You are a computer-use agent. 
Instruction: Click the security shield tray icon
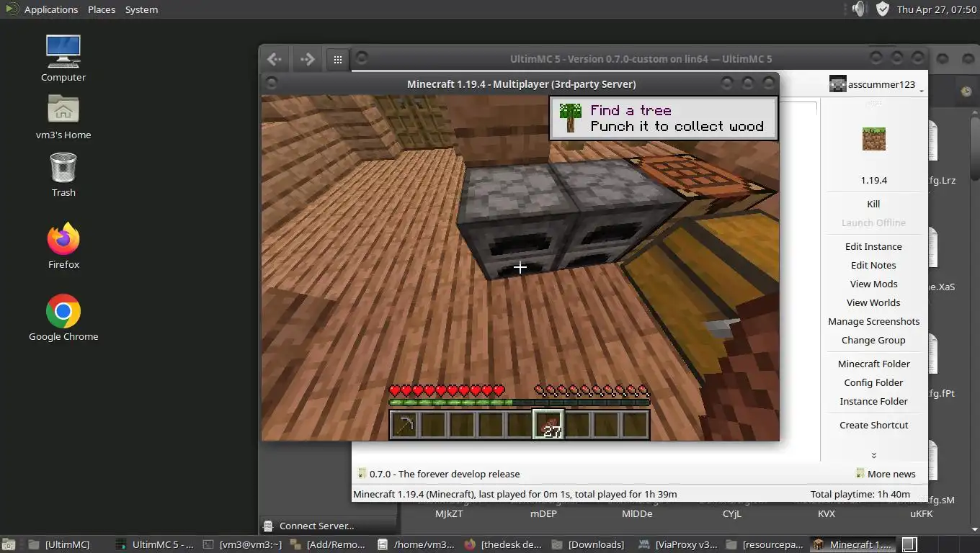883,9
